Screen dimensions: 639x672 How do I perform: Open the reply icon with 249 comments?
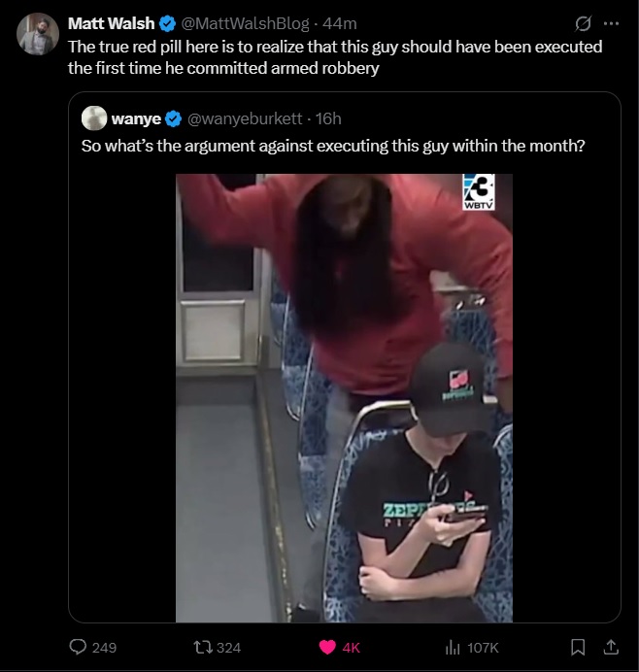click(x=78, y=647)
